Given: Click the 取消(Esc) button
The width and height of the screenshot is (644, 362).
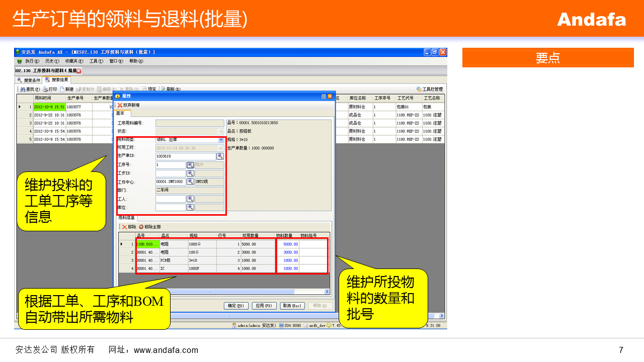Looking at the screenshot, I should (292, 306).
